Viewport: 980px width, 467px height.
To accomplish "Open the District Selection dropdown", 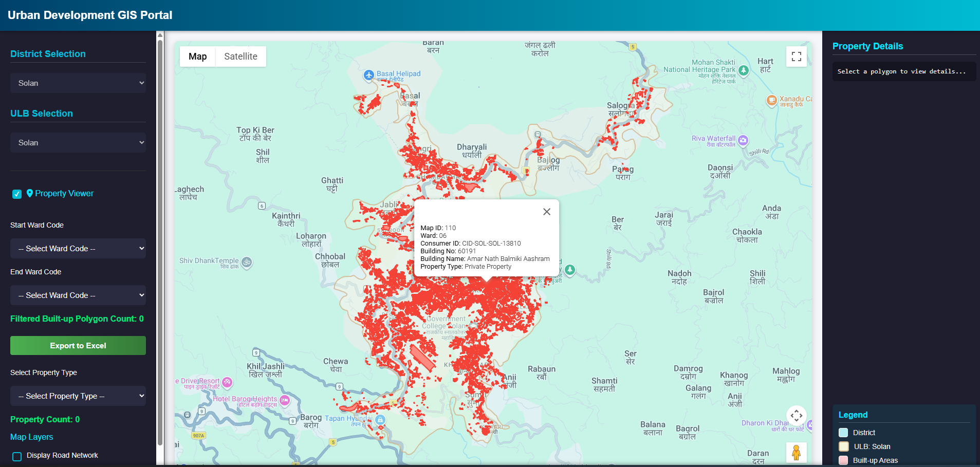I will click(x=78, y=83).
